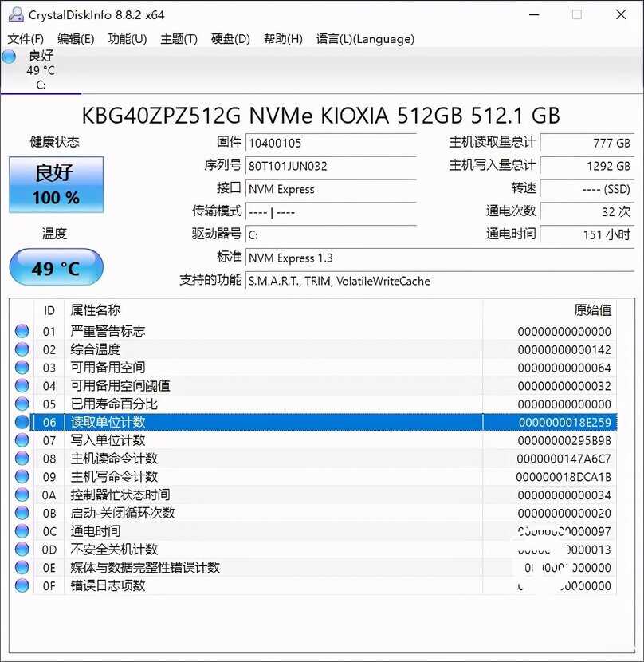Click status icon for 04 可用备用空间阈值
This screenshot has height=662, width=644.
pos(22,385)
